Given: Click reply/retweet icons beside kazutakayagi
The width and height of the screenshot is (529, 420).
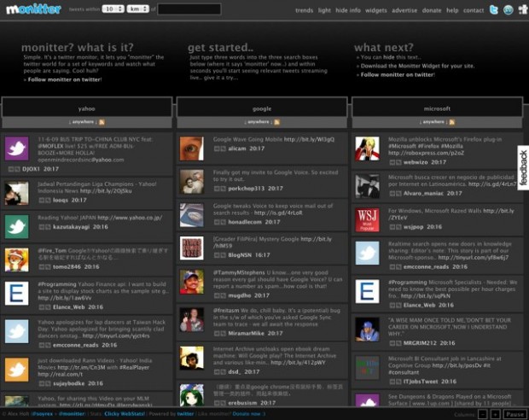Looking at the screenshot, I should 44,227.
